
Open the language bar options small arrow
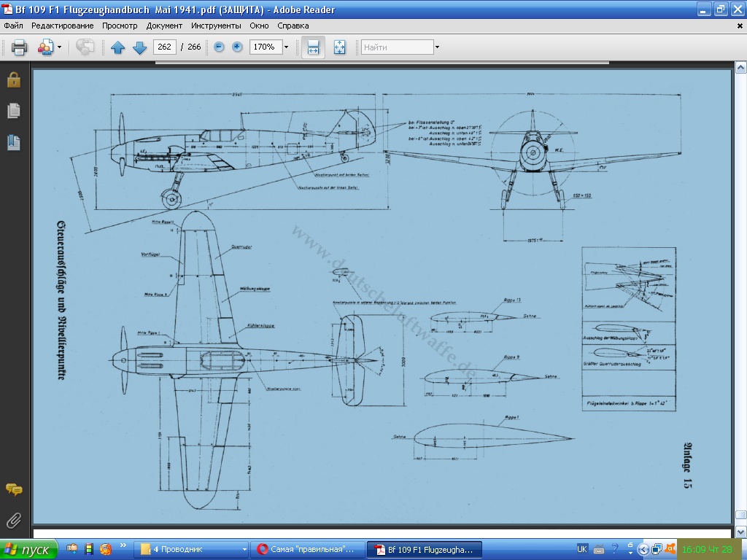(630, 553)
